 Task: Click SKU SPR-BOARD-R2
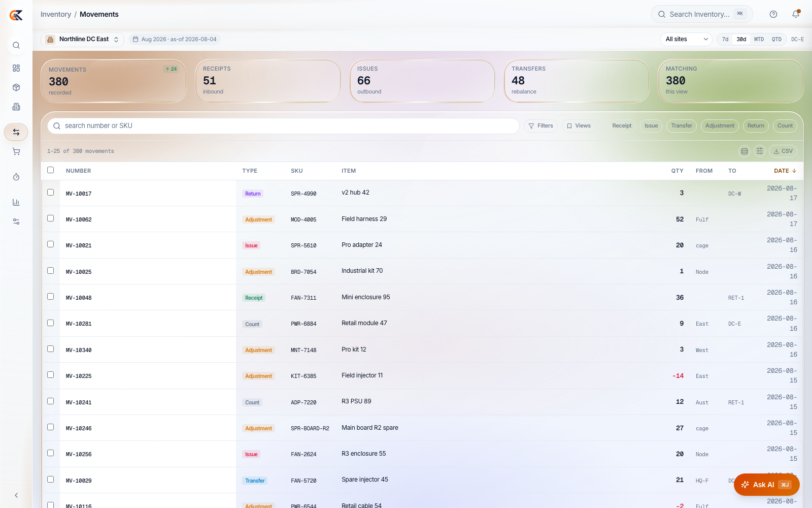point(310,428)
